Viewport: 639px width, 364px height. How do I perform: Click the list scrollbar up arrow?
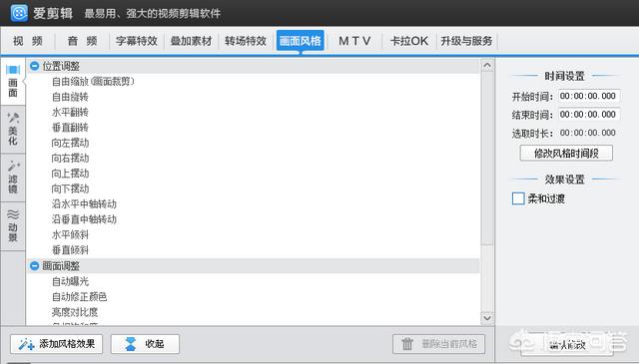(487, 66)
